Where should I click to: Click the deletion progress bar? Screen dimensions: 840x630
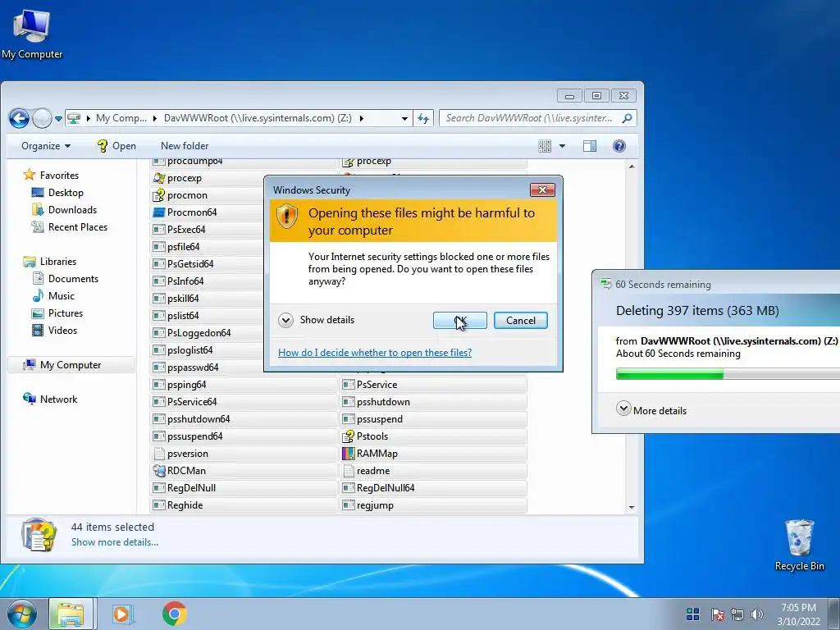click(728, 374)
